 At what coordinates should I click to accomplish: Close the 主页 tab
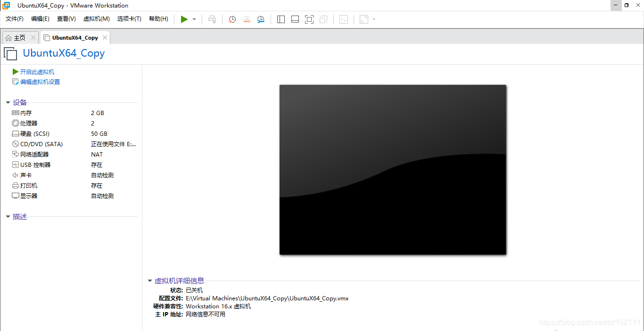pos(33,38)
